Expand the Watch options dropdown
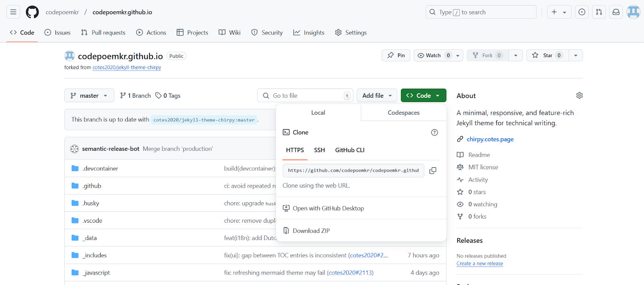The height and width of the screenshot is (285, 644). click(x=458, y=55)
